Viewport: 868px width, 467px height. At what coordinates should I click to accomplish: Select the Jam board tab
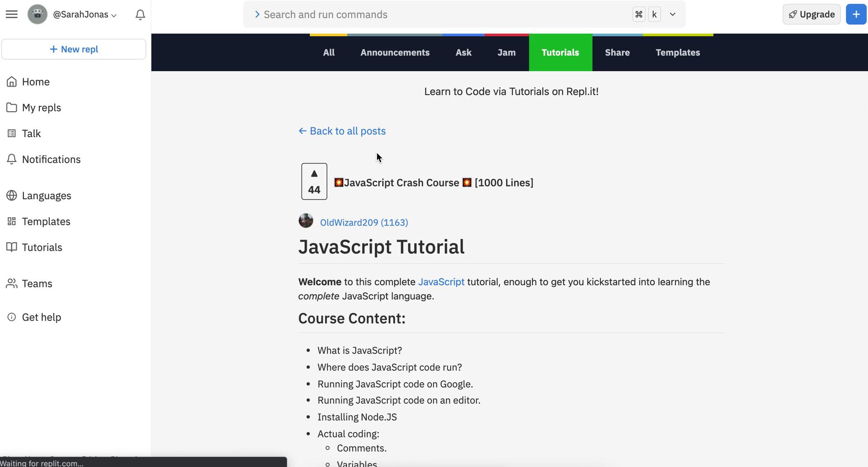coord(506,52)
